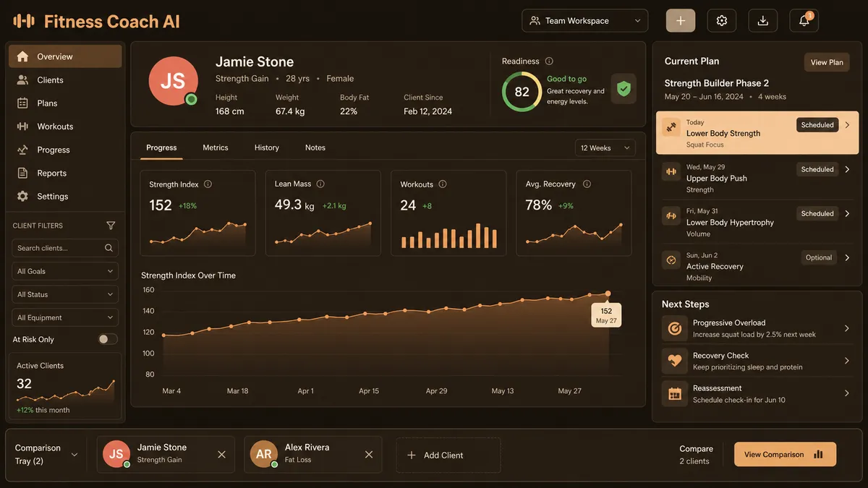Expand Lower Body Hypertrophy row chevron

coord(848,213)
